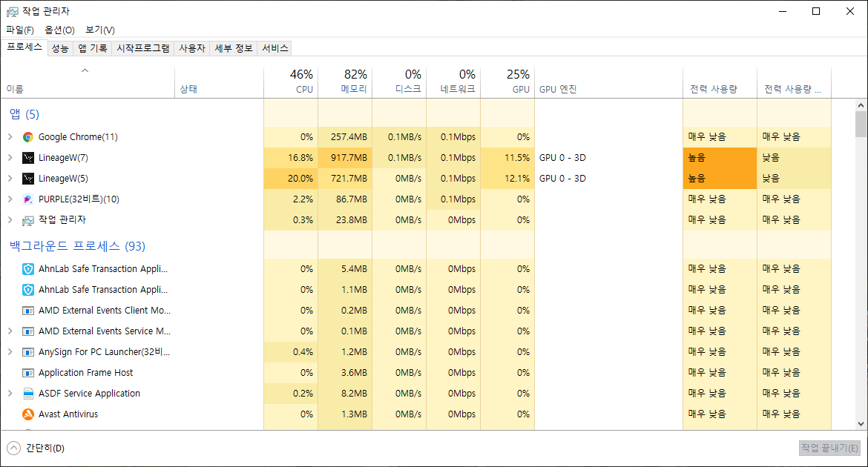Switch to the 앱 기록 tab
This screenshot has height=467, width=868.
pyautogui.click(x=93, y=49)
